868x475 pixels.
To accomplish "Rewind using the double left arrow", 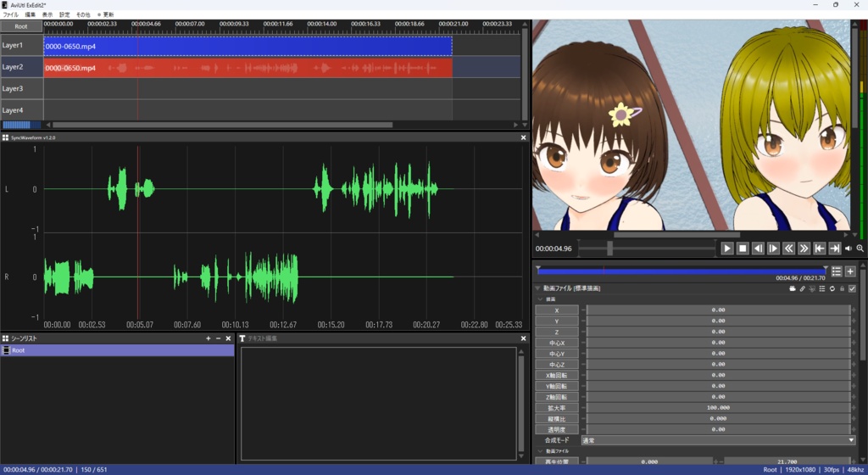I will [x=789, y=249].
